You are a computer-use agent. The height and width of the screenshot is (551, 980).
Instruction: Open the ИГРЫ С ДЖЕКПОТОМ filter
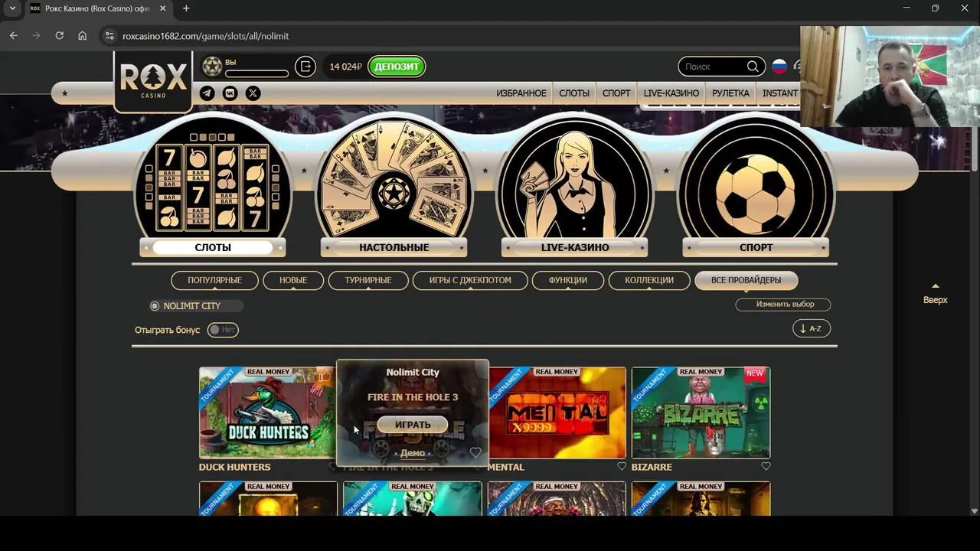click(x=470, y=280)
